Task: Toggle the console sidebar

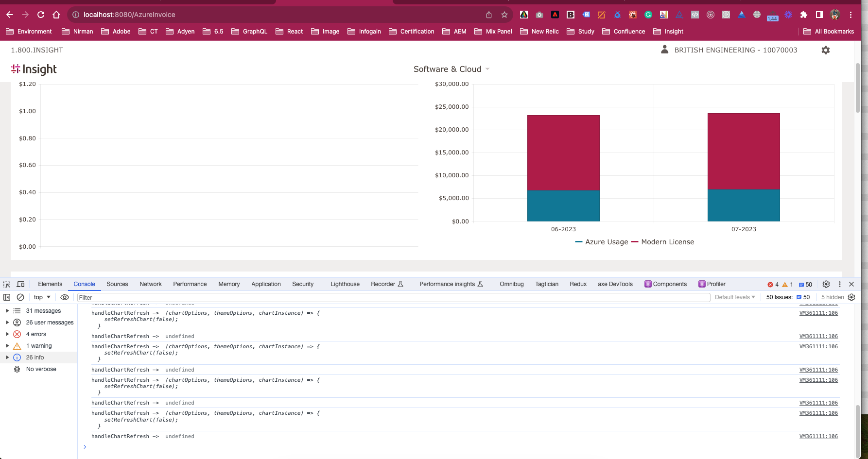Action: 7,297
